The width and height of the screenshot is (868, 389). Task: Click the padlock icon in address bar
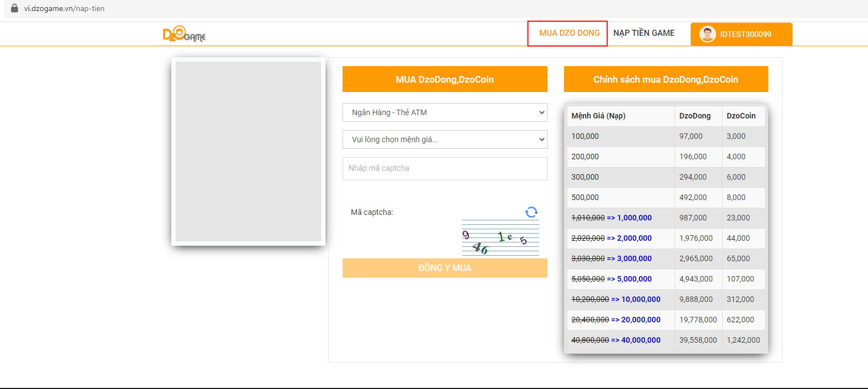(14, 8)
